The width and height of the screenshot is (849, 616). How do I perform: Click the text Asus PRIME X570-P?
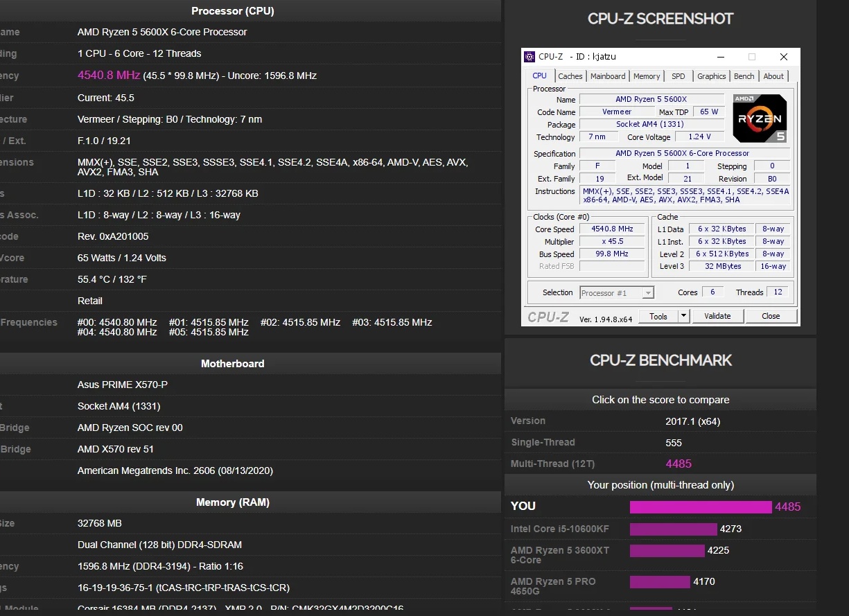[123, 385]
